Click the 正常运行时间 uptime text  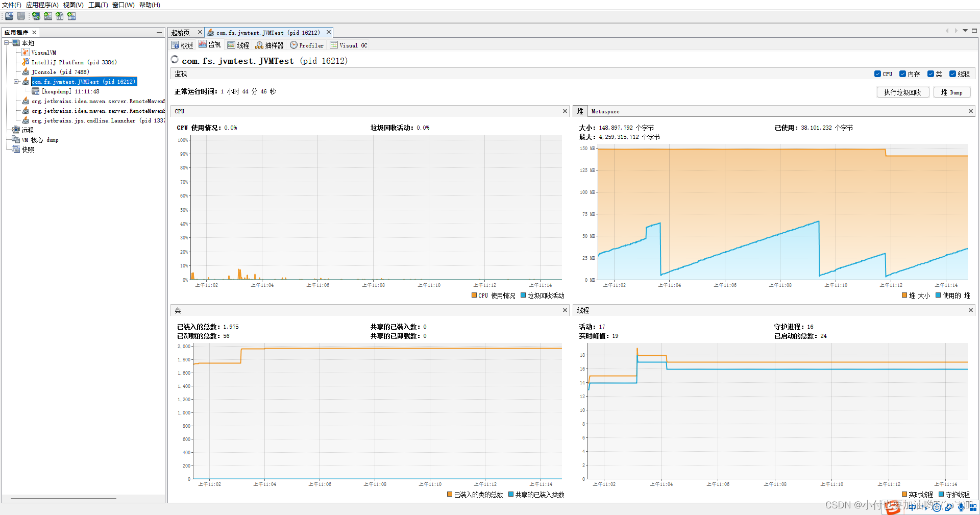[225, 91]
